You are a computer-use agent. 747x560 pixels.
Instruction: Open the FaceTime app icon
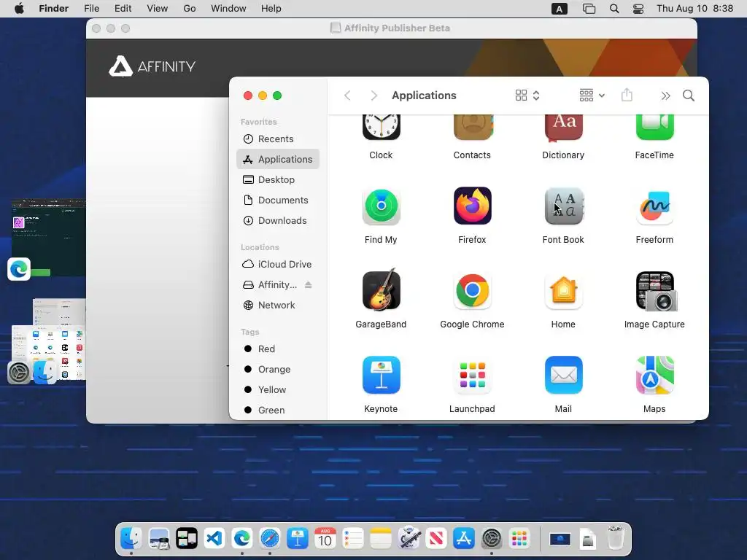(x=654, y=127)
